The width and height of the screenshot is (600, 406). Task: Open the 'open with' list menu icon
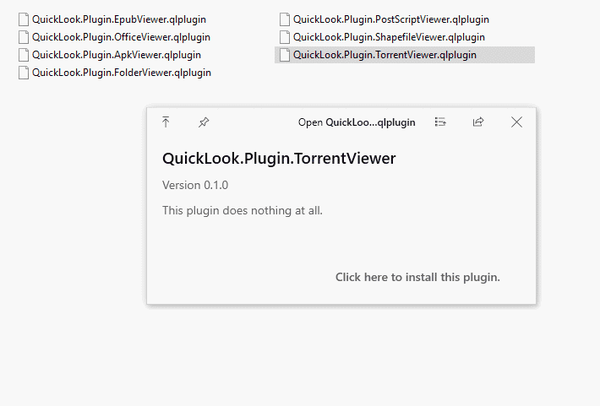coord(440,122)
